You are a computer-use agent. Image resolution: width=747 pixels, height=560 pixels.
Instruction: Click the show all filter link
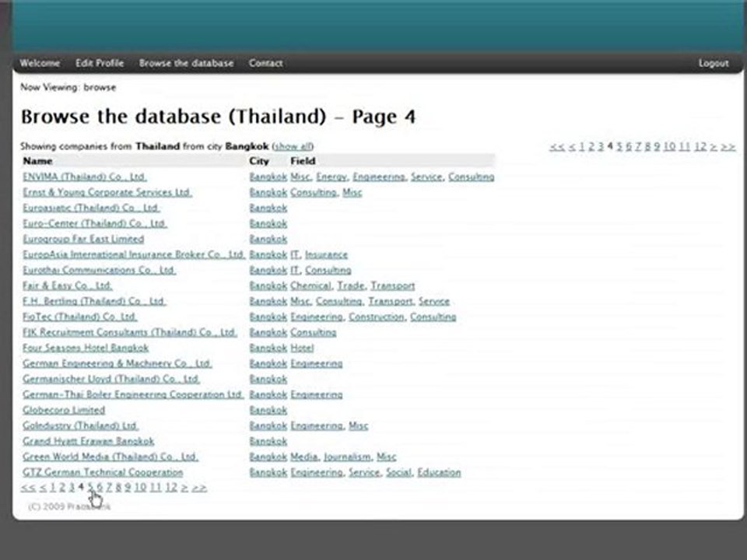(293, 146)
